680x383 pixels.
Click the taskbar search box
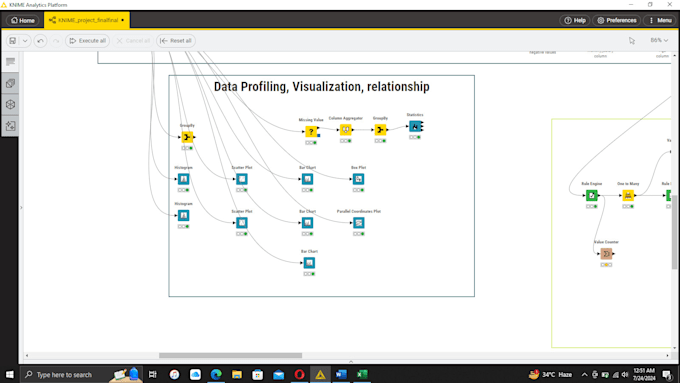tap(82, 374)
